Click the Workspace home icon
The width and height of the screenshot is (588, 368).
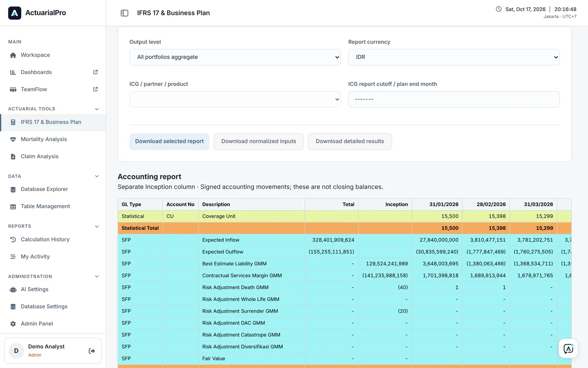click(13, 55)
